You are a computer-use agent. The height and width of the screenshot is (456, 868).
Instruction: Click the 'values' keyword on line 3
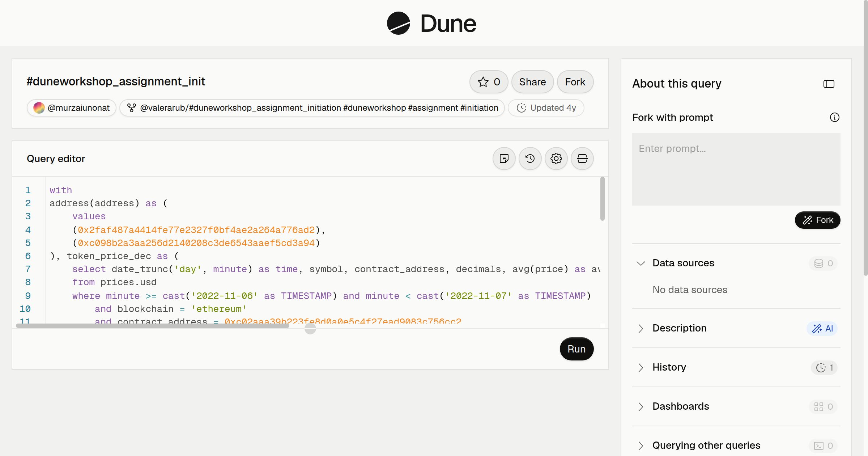coord(89,216)
